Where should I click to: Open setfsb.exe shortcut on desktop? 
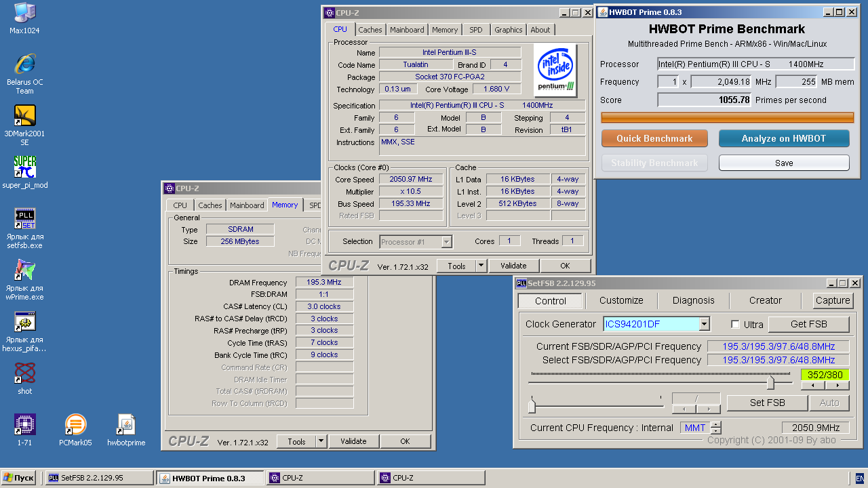24,228
